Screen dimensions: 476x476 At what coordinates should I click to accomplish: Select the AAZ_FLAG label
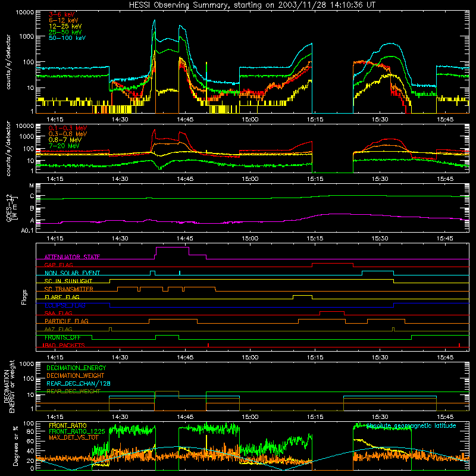click(58, 329)
